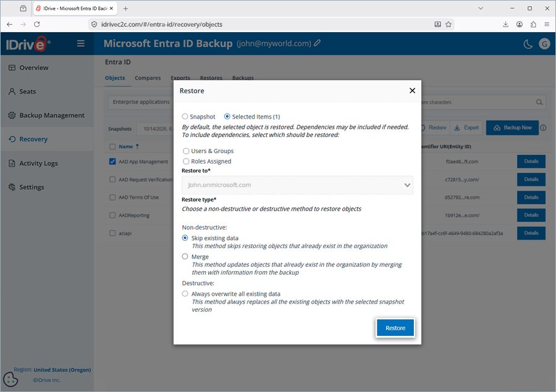Screen dimensions: 556x392
Task: Open the user profile avatar G
Action: [x=544, y=44]
